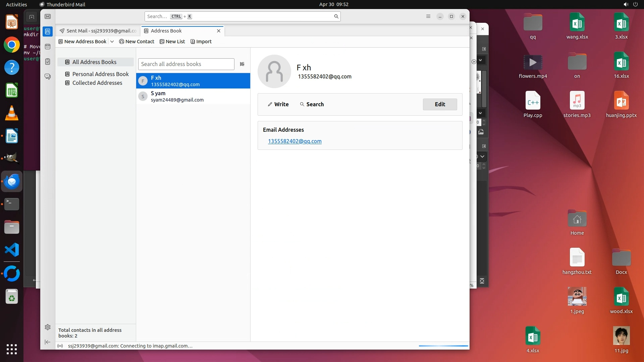Image resolution: width=644 pixels, height=362 pixels.
Task: Open the Mail space icon
Action: click(x=48, y=16)
